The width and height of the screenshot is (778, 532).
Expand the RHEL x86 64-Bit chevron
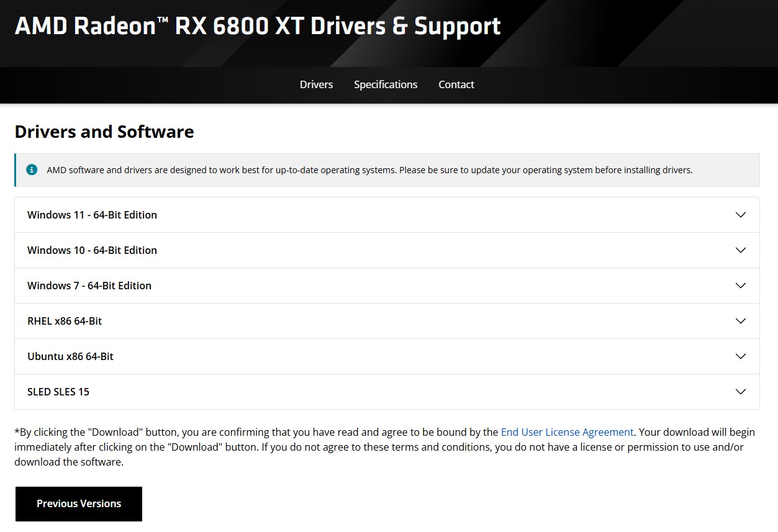point(740,321)
